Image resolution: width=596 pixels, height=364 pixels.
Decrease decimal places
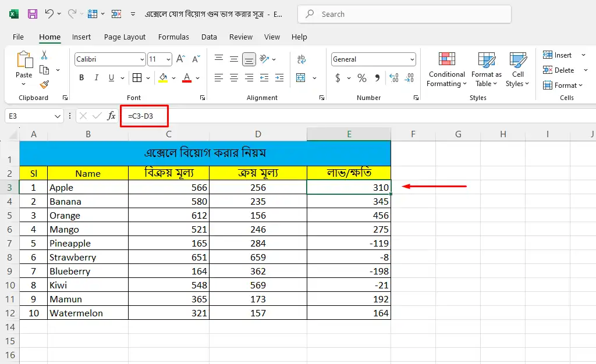click(x=409, y=78)
